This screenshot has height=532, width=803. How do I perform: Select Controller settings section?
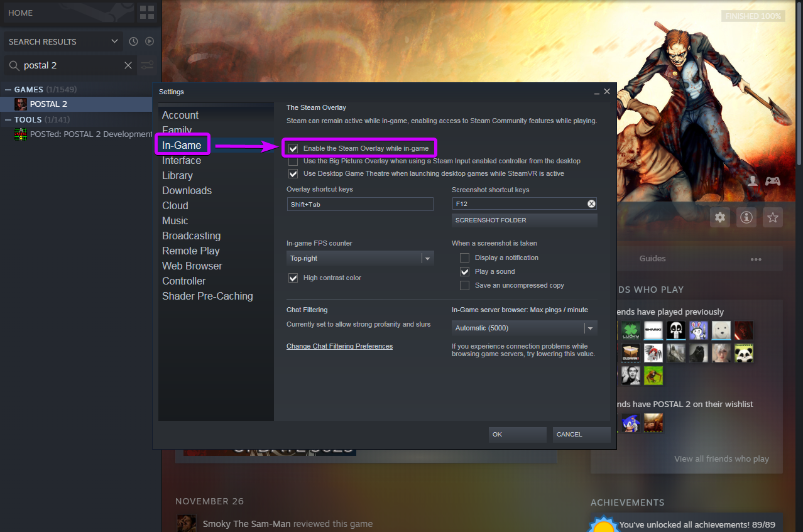(184, 281)
